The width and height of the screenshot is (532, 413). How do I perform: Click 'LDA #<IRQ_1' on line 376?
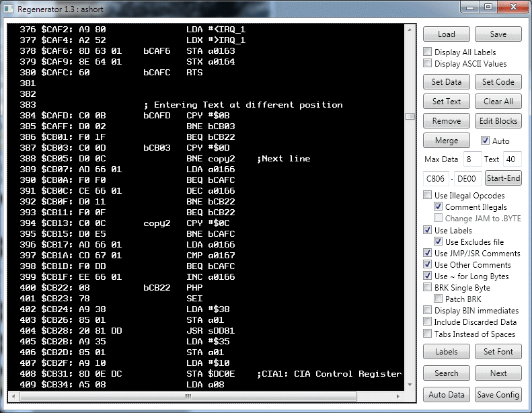(216, 30)
